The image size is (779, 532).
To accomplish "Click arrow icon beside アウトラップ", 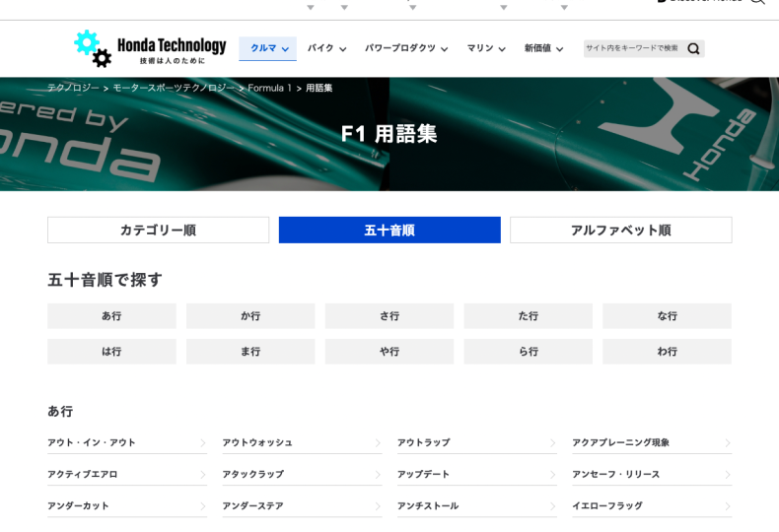I will pyautogui.click(x=552, y=443).
